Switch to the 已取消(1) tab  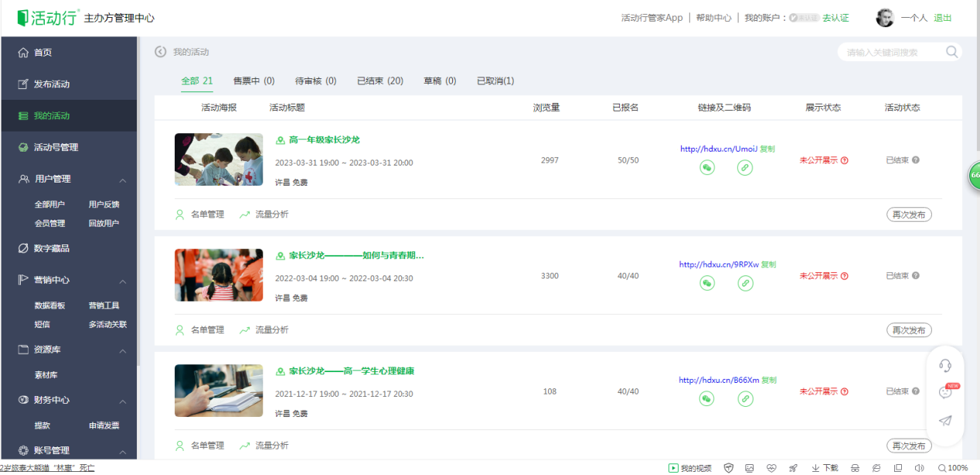(x=495, y=80)
